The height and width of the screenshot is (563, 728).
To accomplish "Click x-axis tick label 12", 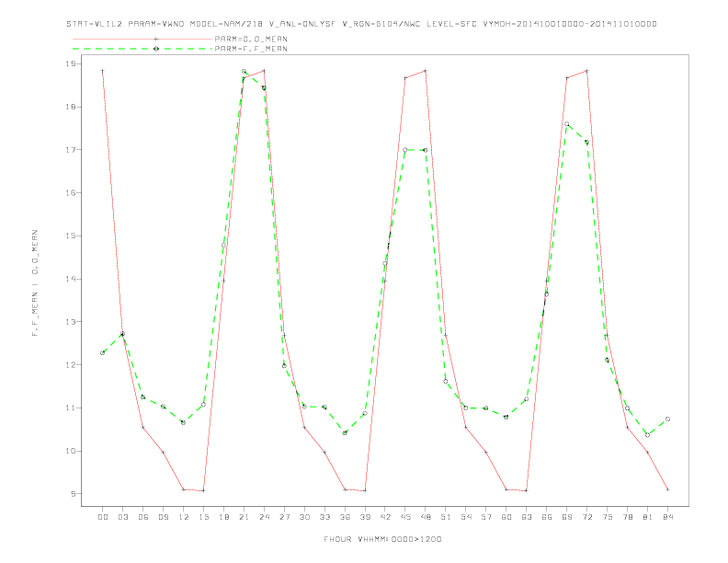I will [184, 517].
